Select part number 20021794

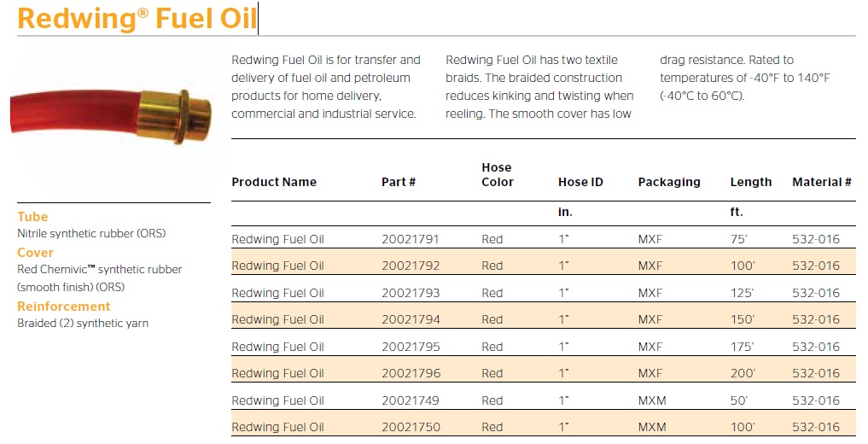(x=410, y=319)
